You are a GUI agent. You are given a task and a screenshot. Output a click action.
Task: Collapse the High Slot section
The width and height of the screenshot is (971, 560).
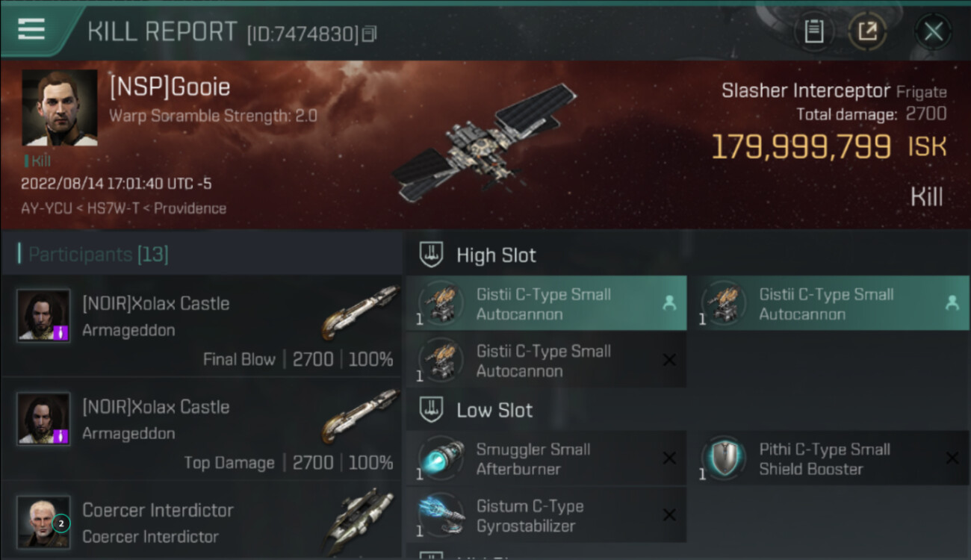coord(478,255)
